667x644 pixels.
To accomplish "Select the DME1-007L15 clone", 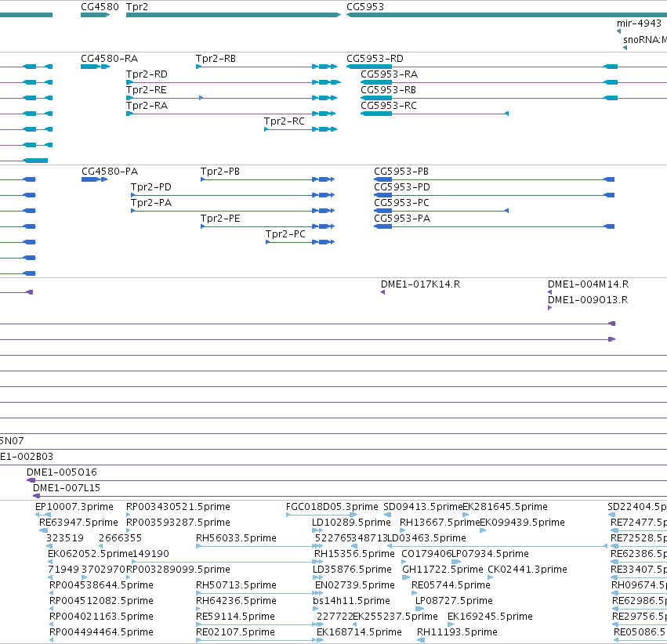I will [350, 496].
